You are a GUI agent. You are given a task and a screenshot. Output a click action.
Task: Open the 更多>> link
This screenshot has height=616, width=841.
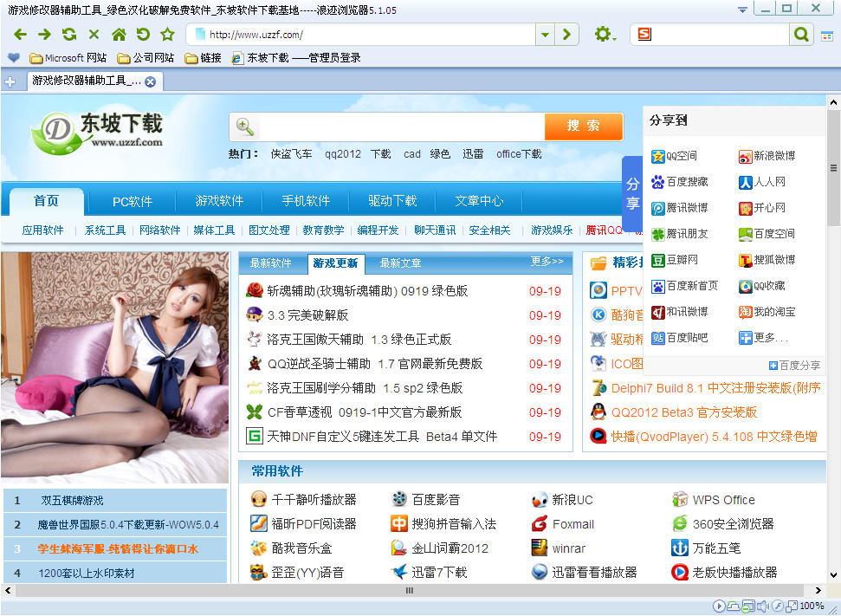[x=547, y=262]
